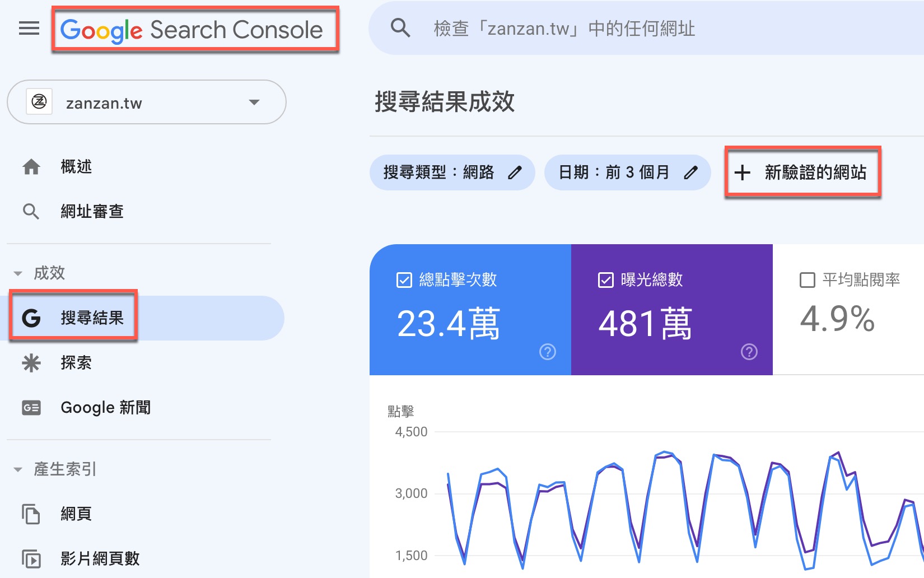Click the zanzan.tw site favicon

tap(39, 102)
